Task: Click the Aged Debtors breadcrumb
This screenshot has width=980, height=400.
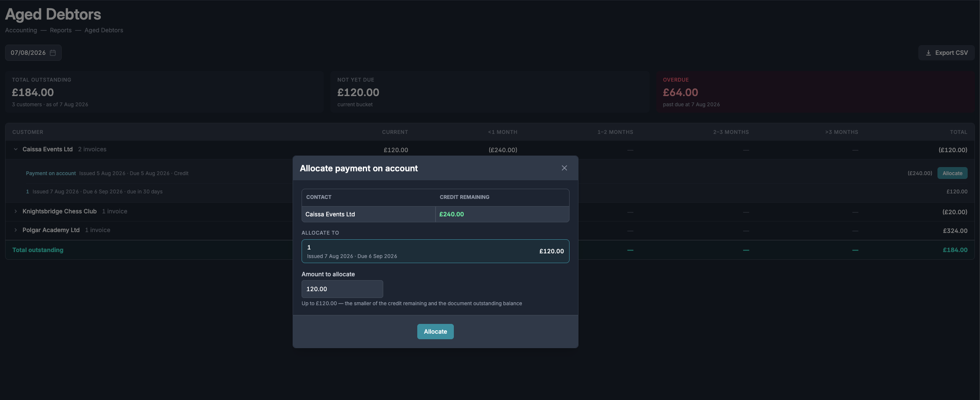Action: pos(104,30)
